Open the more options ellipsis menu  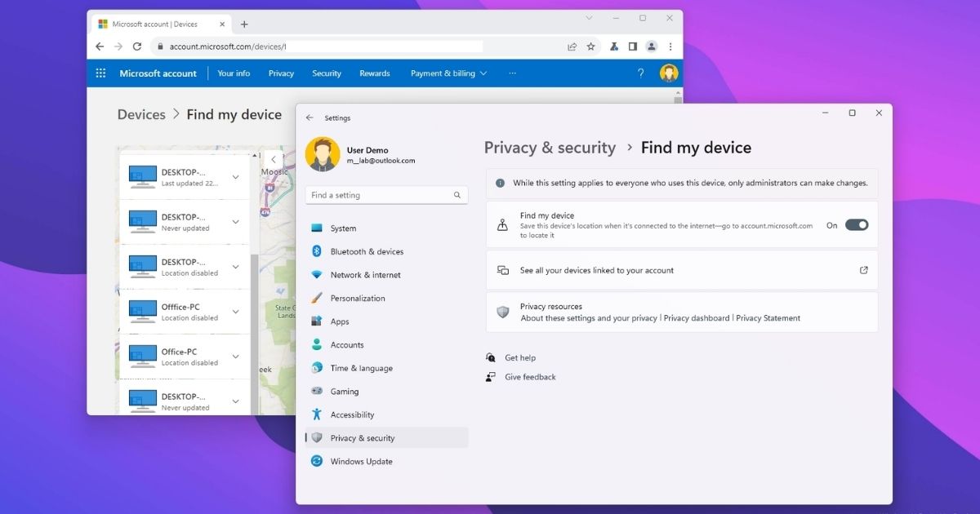513,73
